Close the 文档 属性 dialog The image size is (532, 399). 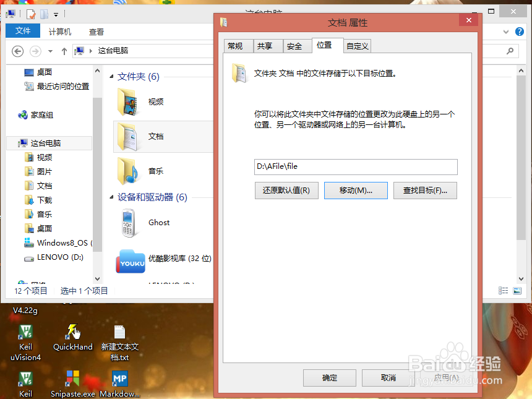point(468,20)
